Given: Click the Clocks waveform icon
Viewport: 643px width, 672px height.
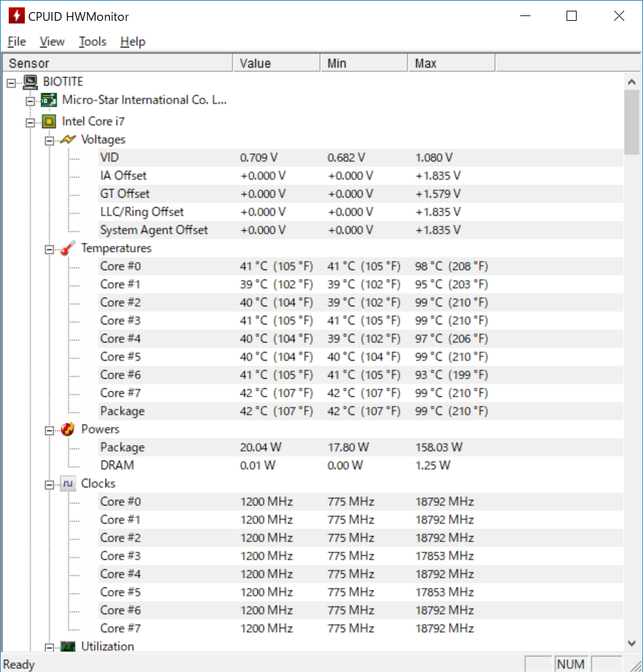Looking at the screenshot, I should [68, 484].
